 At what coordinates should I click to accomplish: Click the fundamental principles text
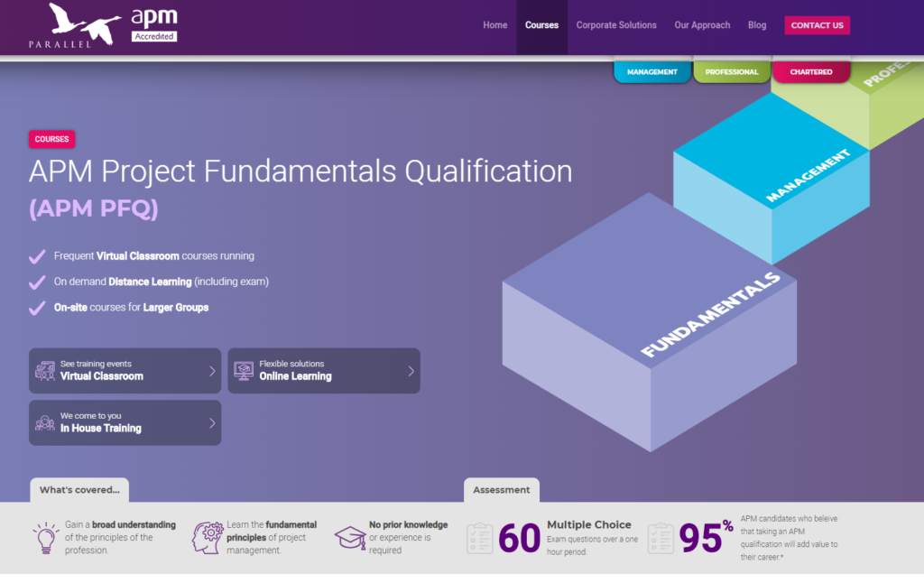pos(272,532)
